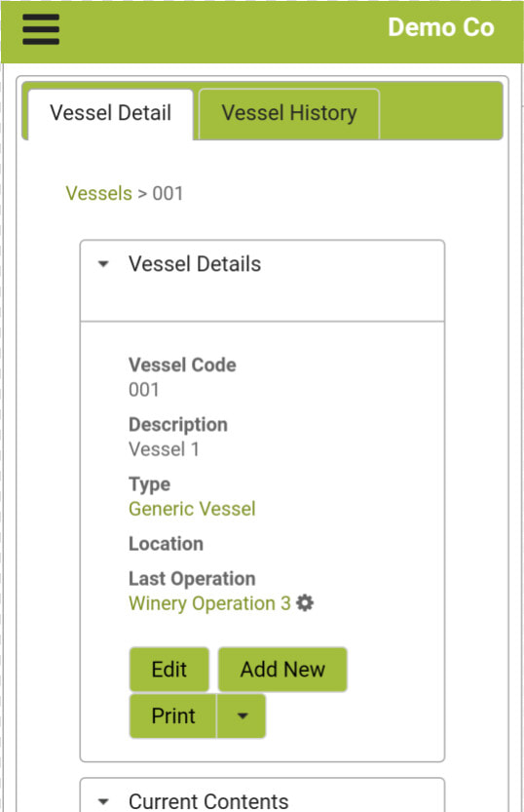This screenshot has width=524, height=812.
Task: Select the Vessel Detail tab
Action: pos(111,113)
